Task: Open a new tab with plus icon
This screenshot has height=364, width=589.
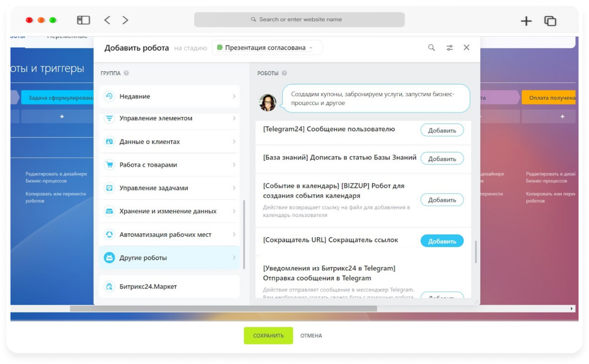Action: coord(526,21)
